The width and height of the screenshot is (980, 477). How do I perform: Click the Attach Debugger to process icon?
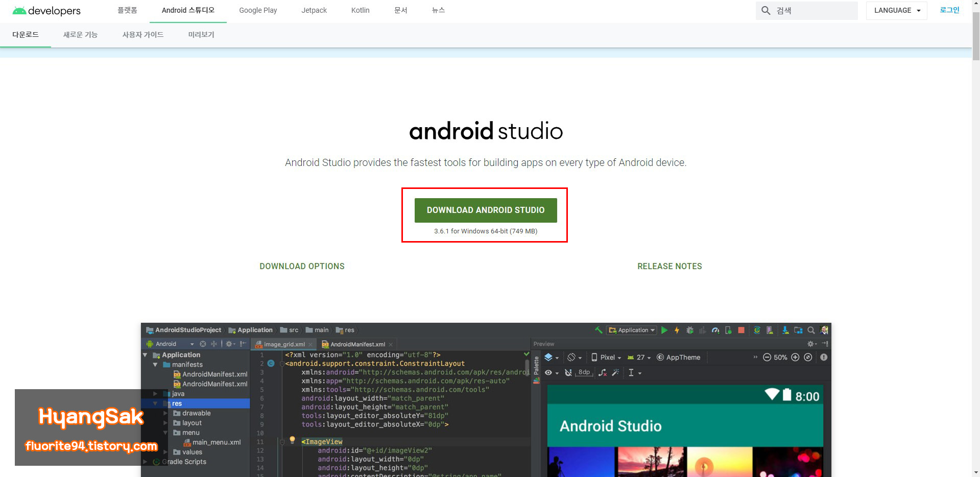pyautogui.click(x=728, y=330)
